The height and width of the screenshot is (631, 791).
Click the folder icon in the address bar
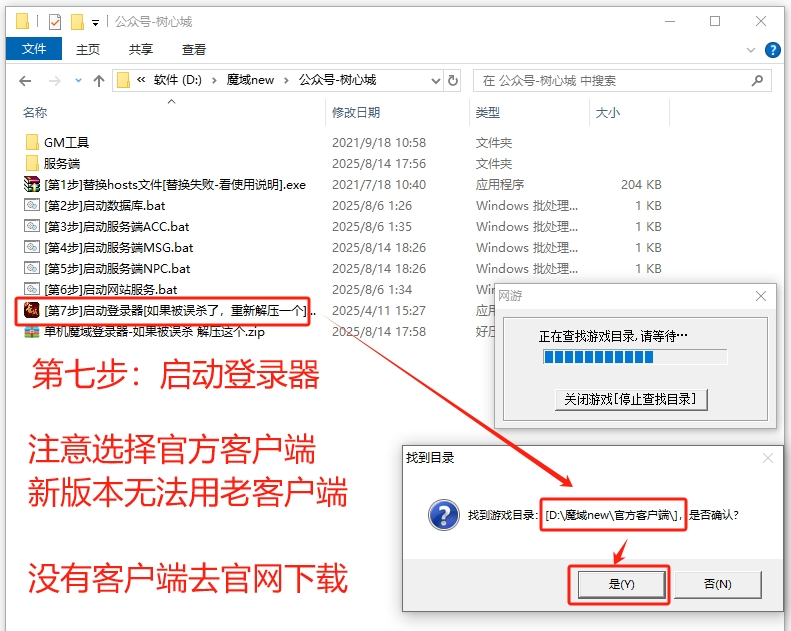click(123, 80)
